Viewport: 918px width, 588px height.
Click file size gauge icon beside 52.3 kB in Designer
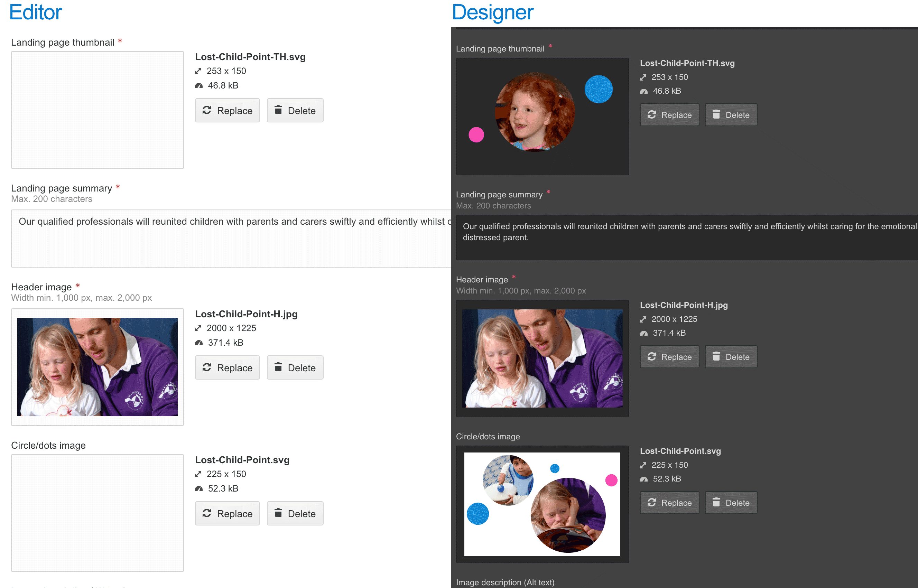(644, 479)
